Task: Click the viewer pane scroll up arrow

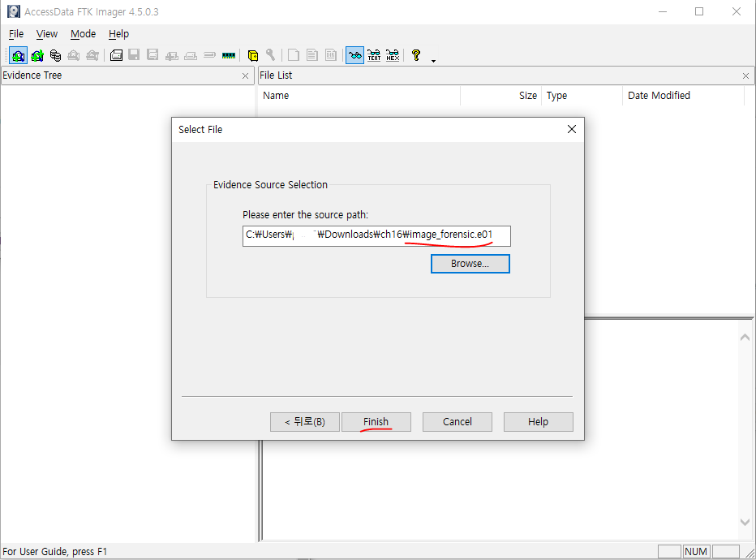Action: pos(745,337)
